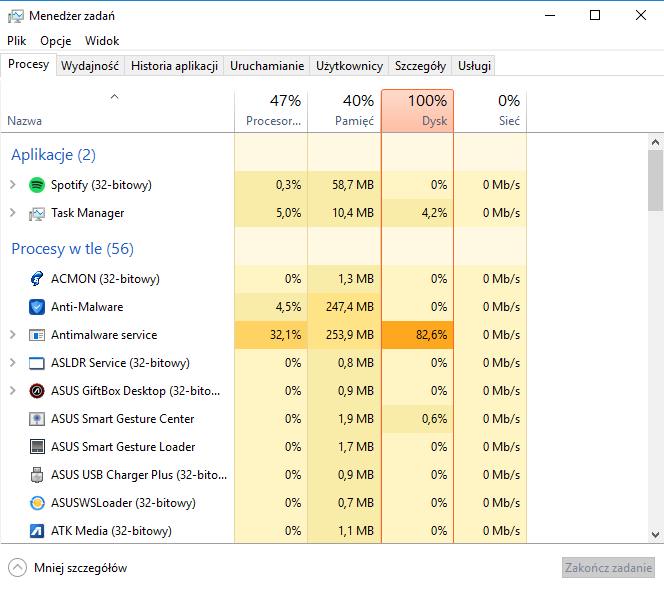664x589 pixels.
Task: Click the Aplikacje (2) group heading
Action: [x=53, y=155]
